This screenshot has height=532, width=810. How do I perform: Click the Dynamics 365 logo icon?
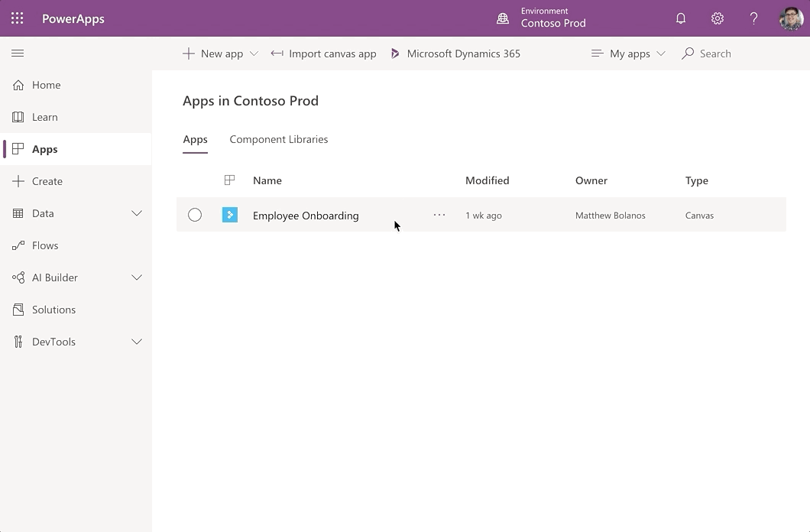point(395,54)
